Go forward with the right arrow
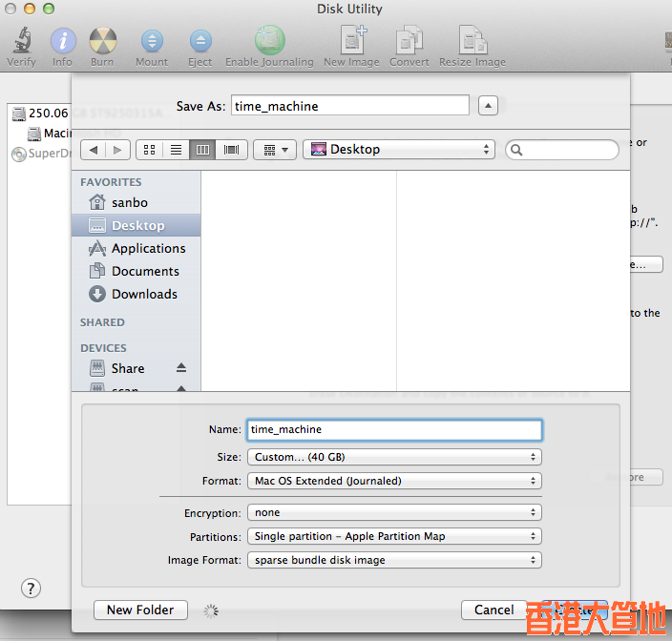The width and height of the screenshot is (672, 641). click(x=117, y=150)
